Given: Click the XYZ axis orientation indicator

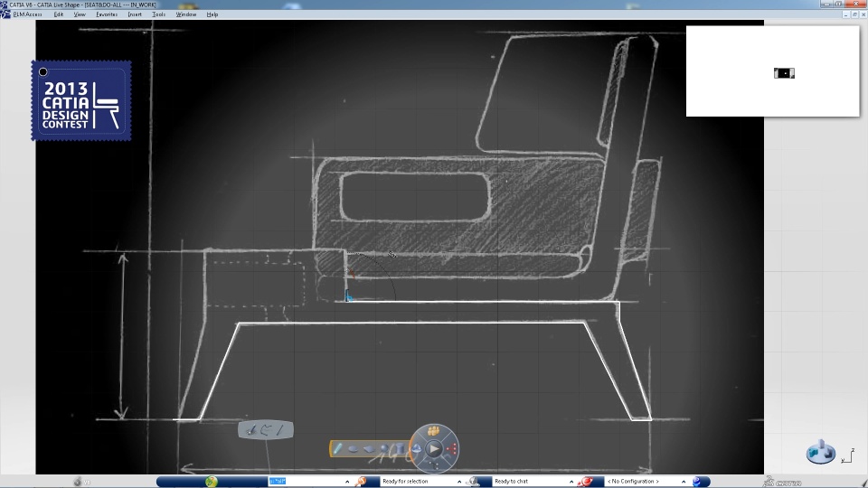Looking at the screenshot, I should pyautogui.click(x=848, y=455).
